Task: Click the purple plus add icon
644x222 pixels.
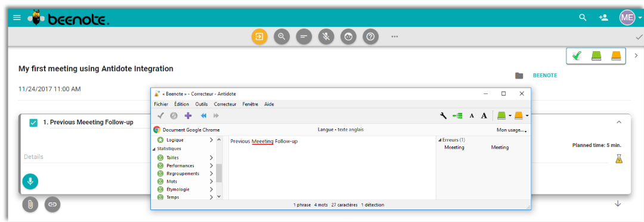Action: (x=188, y=116)
